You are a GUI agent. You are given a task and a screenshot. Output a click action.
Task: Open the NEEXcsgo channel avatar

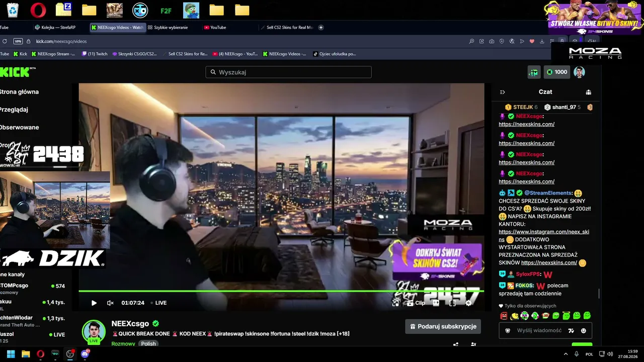click(x=94, y=332)
